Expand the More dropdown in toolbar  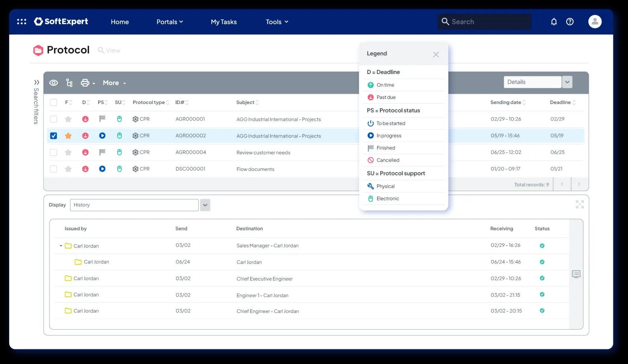pos(114,83)
